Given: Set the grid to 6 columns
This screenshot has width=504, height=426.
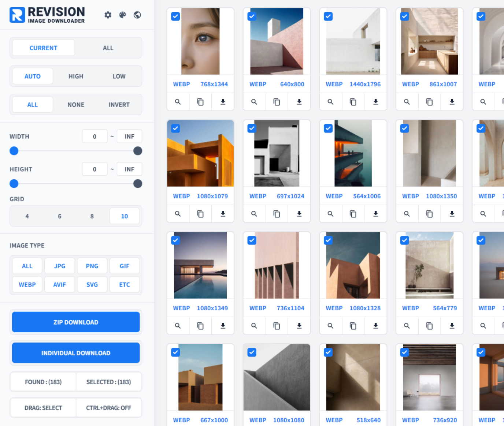Looking at the screenshot, I should click(60, 216).
